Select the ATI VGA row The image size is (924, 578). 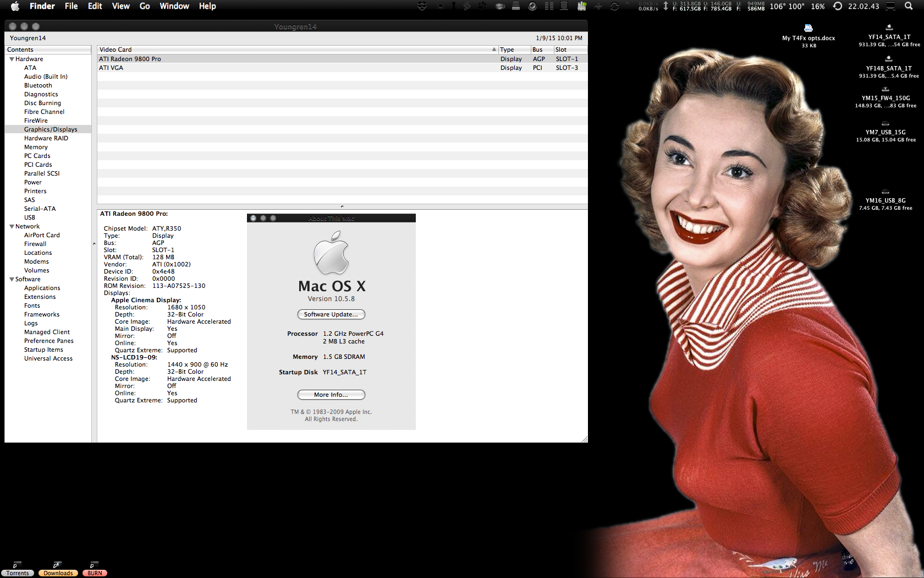(x=342, y=68)
